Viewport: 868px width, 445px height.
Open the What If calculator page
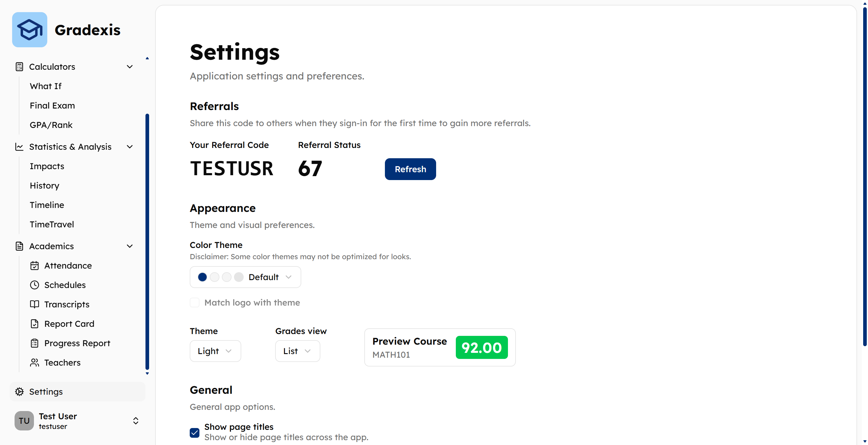pyautogui.click(x=45, y=86)
